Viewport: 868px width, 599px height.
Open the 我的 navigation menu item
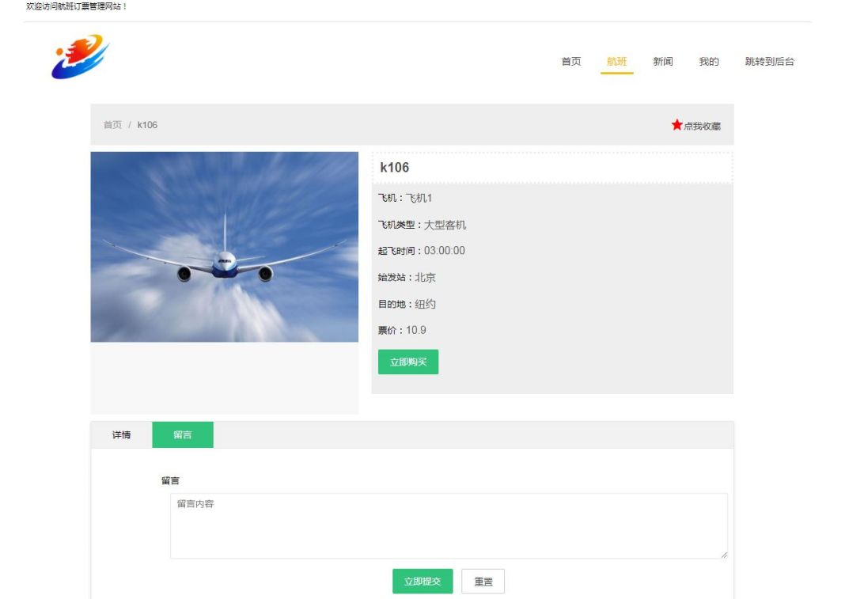click(x=709, y=62)
